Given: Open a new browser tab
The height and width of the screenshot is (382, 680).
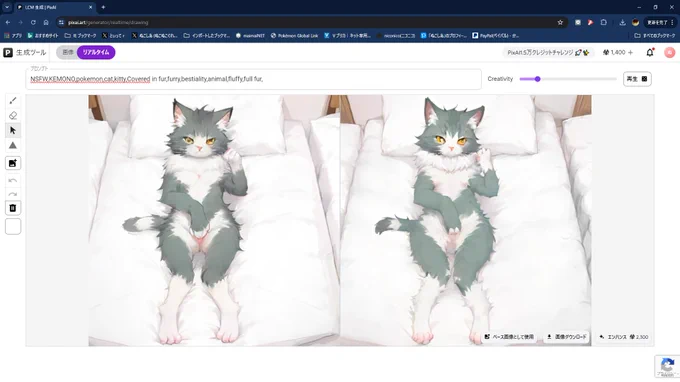Looking at the screenshot, I should (x=103, y=7).
